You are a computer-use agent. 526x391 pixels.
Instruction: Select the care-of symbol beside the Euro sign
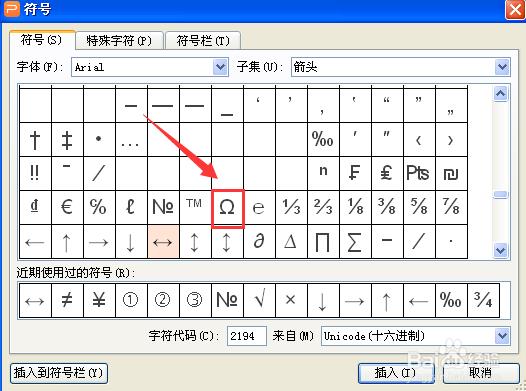pyautogui.click(x=99, y=208)
